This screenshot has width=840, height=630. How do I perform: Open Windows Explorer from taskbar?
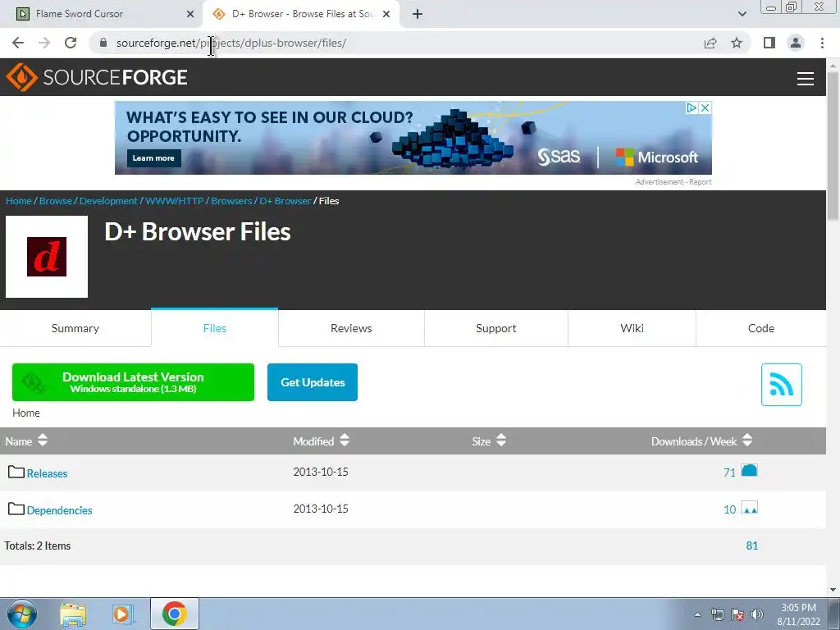click(73, 614)
